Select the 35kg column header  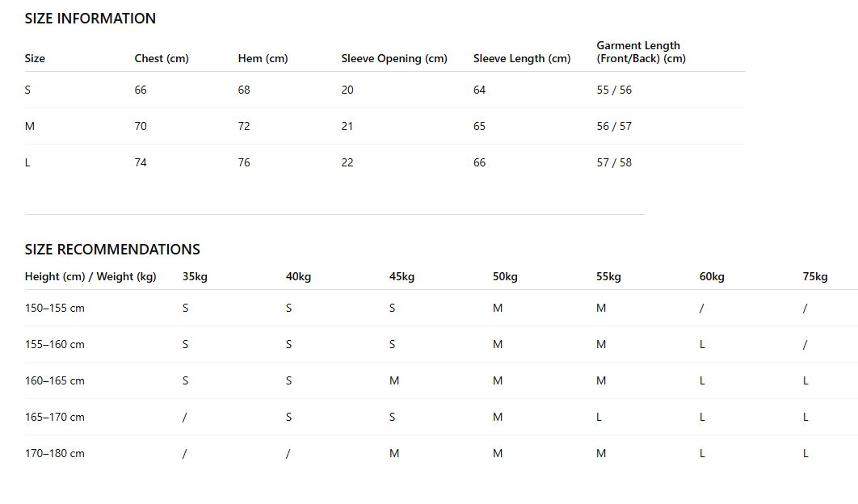[x=195, y=277]
